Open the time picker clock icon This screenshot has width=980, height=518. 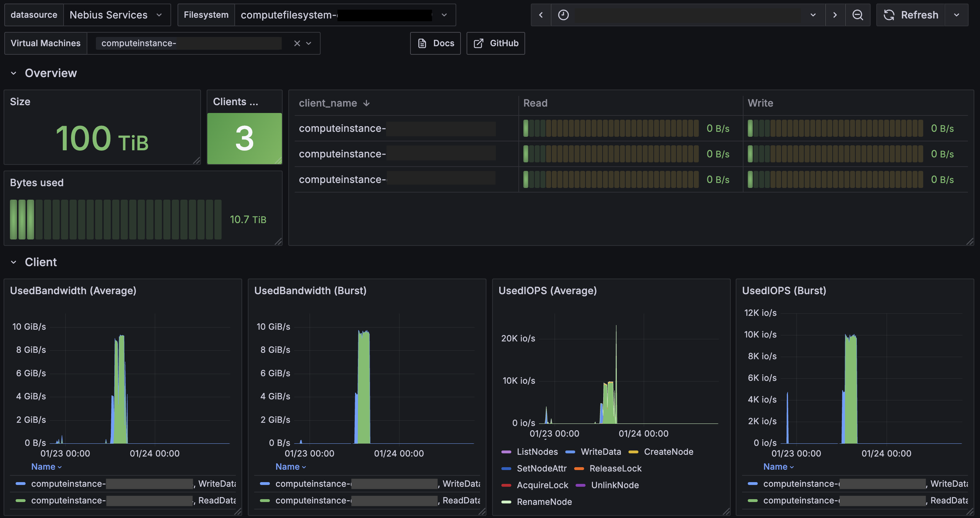[563, 15]
